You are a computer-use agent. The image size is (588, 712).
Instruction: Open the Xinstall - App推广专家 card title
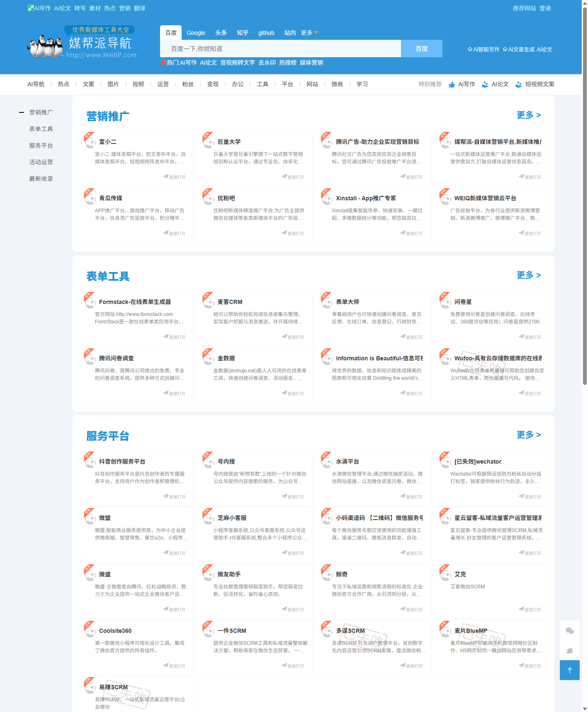coord(366,198)
